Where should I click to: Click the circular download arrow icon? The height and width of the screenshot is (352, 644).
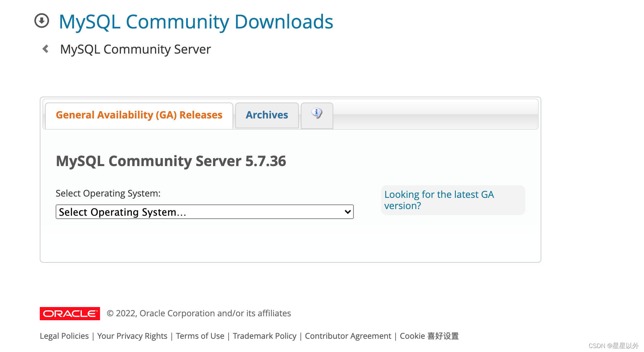[x=42, y=21]
